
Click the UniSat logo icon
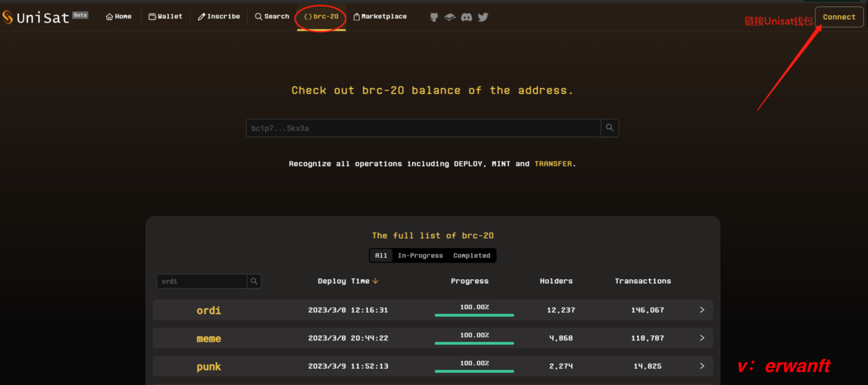click(x=8, y=17)
